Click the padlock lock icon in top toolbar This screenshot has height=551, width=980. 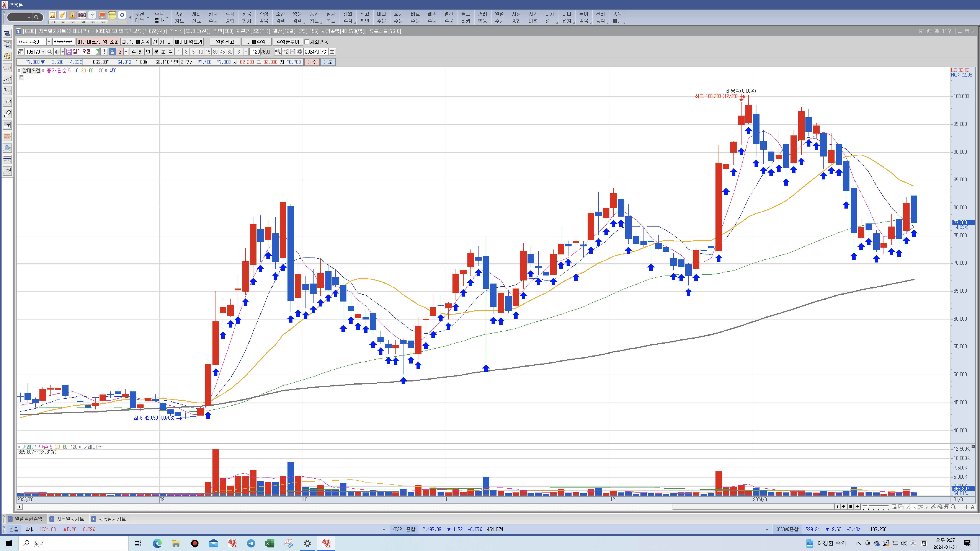72,15
